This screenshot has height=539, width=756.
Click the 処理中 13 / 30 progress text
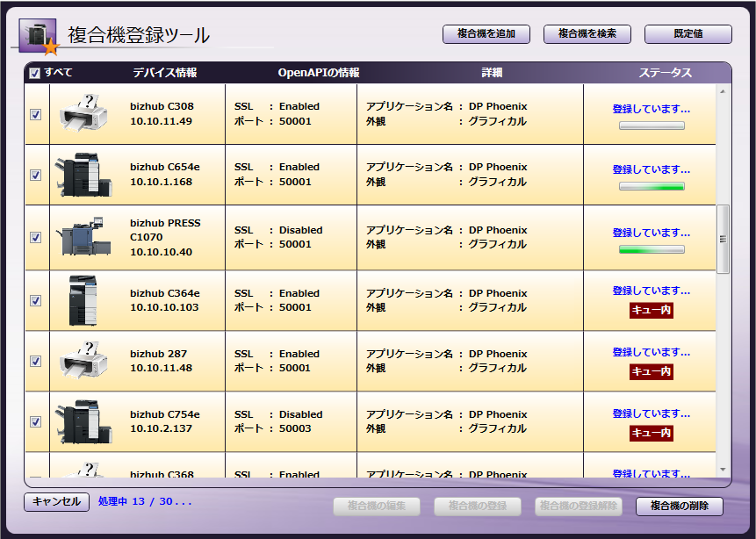145,502
